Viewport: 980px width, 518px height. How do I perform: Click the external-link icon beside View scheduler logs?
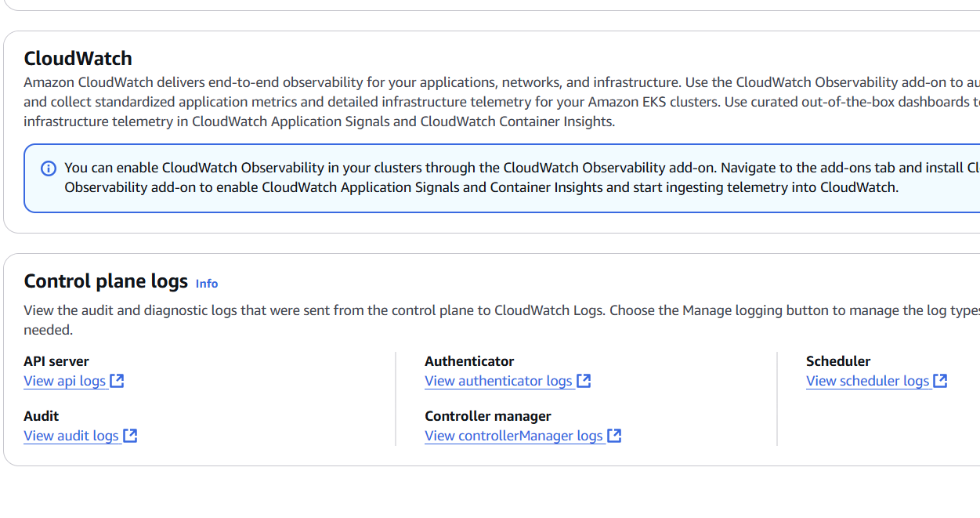pyautogui.click(x=940, y=381)
